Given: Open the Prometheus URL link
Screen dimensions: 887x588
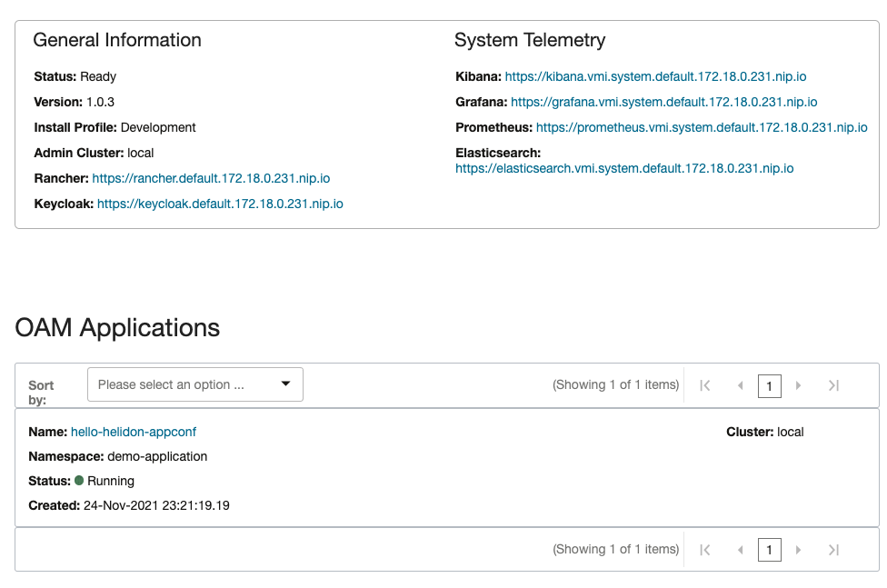Looking at the screenshot, I should click(x=701, y=128).
